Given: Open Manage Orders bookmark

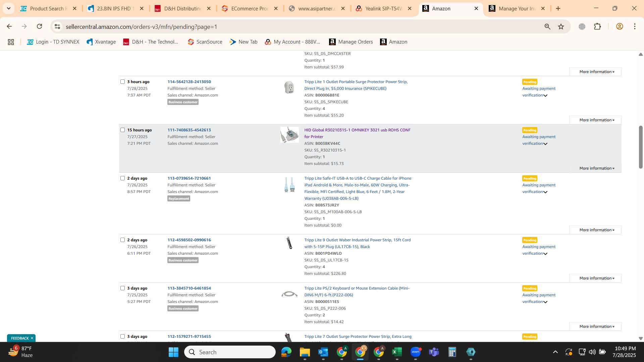Looking at the screenshot, I should (x=351, y=42).
